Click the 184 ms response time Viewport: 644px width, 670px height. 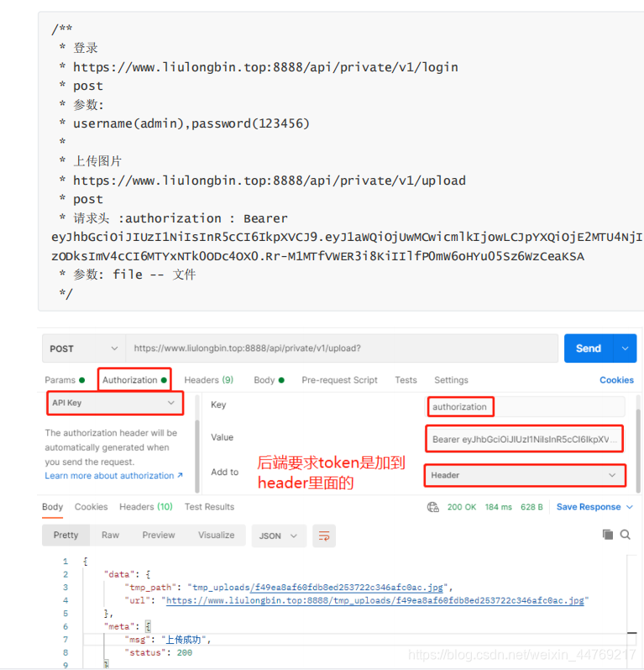click(x=498, y=507)
